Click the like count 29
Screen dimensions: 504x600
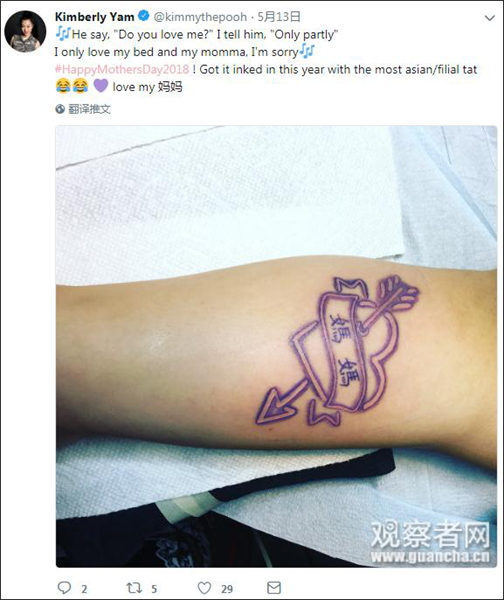[227, 589]
